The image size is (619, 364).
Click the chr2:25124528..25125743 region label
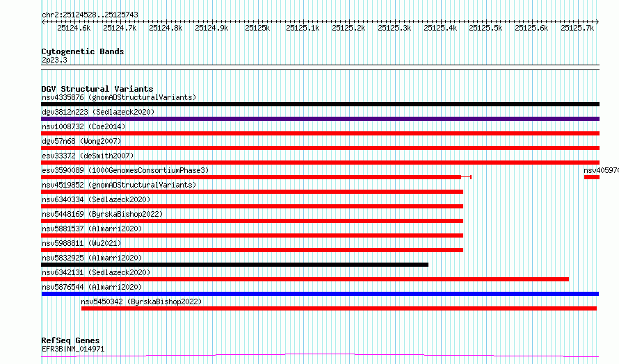point(90,15)
